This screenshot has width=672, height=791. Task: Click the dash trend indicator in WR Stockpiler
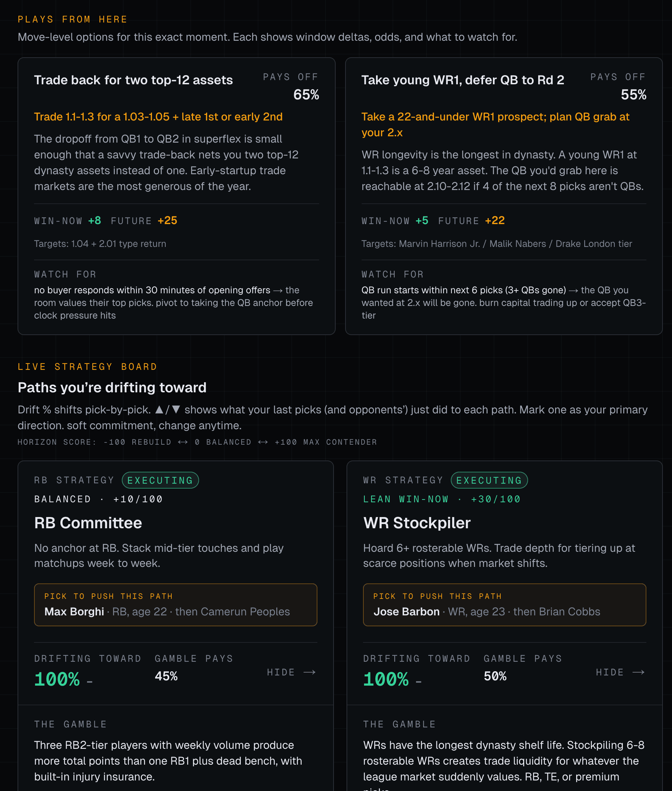(418, 682)
